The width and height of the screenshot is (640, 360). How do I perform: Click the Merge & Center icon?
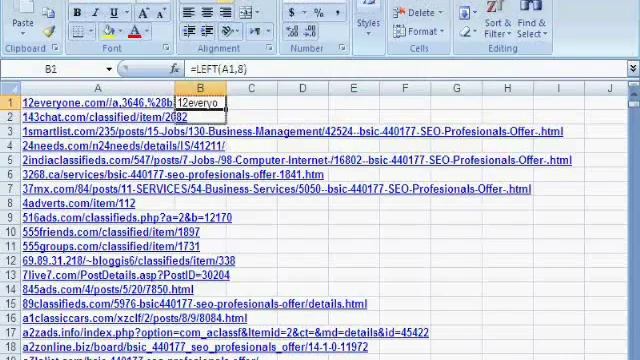pos(246,13)
